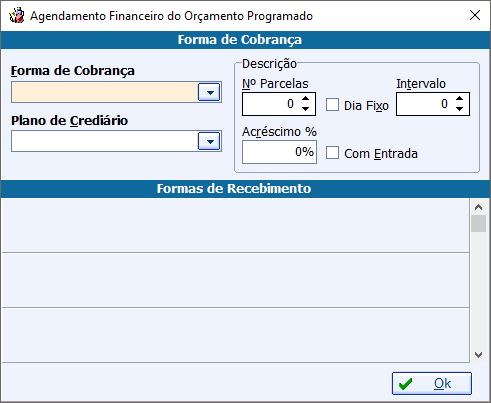Close the Agendamento Financeiro dialog

click(475, 15)
